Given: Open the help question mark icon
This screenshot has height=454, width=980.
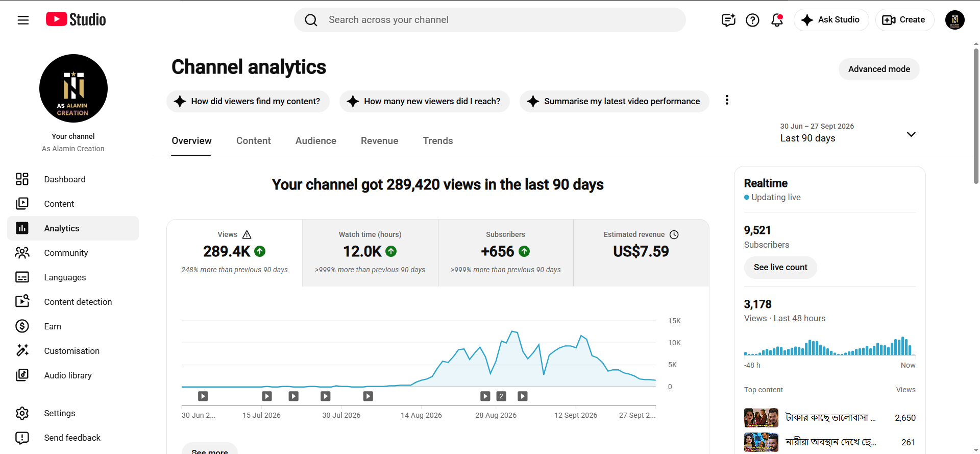Looking at the screenshot, I should click(x=752, y=20).
